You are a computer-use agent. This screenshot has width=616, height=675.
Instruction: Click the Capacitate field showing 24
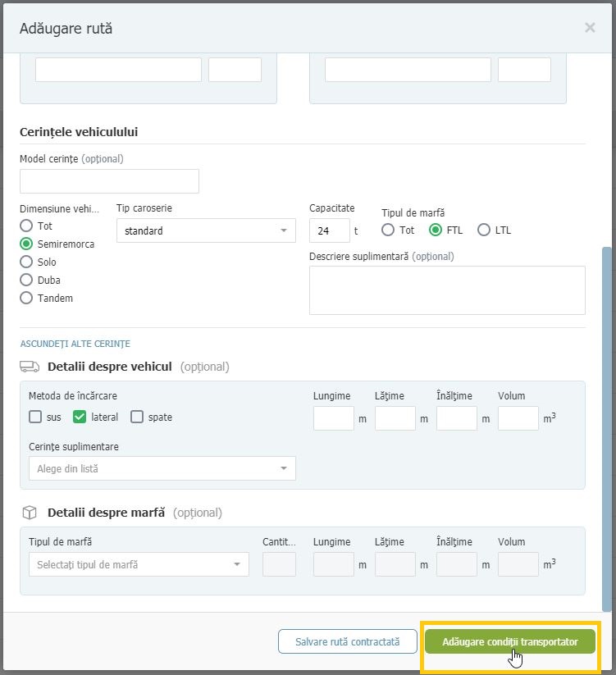click(329, 230)
